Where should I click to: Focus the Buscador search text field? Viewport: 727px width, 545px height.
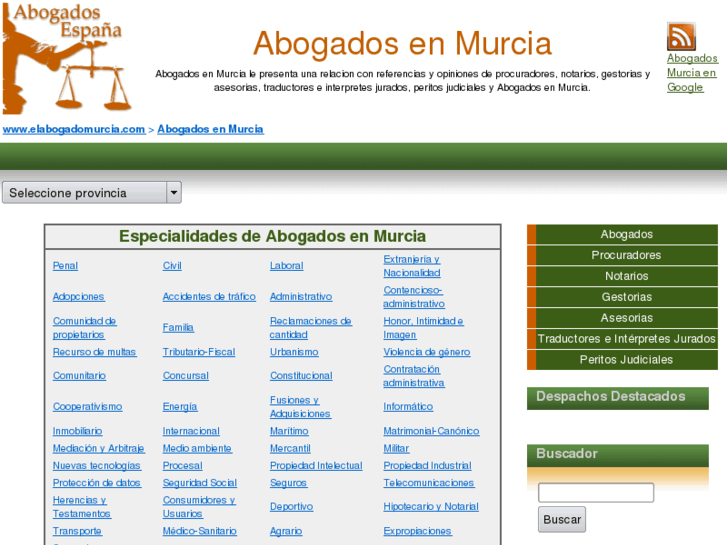point(596,493)
